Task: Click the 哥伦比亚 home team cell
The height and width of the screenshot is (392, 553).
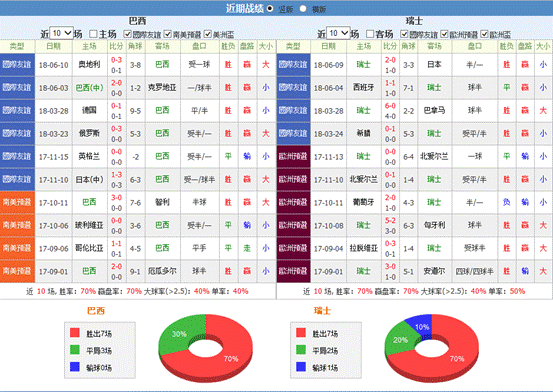Action: [x=89, y=248]
